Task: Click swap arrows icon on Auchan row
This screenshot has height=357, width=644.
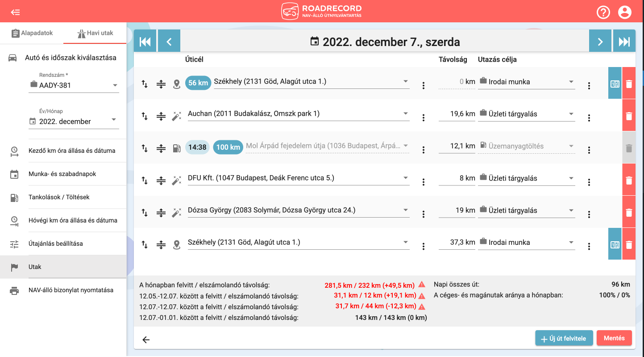Action: pyautogui.click(x=145, y=116)
